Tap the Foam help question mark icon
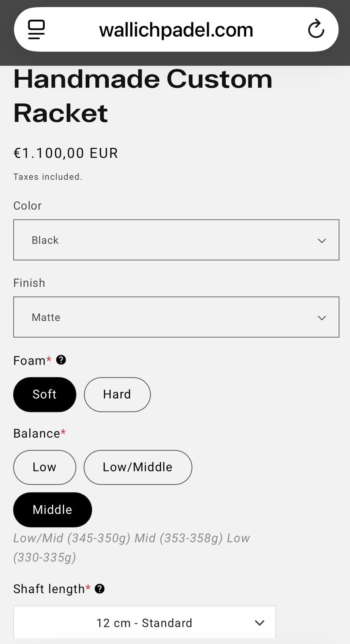 (x=61, y=360)
